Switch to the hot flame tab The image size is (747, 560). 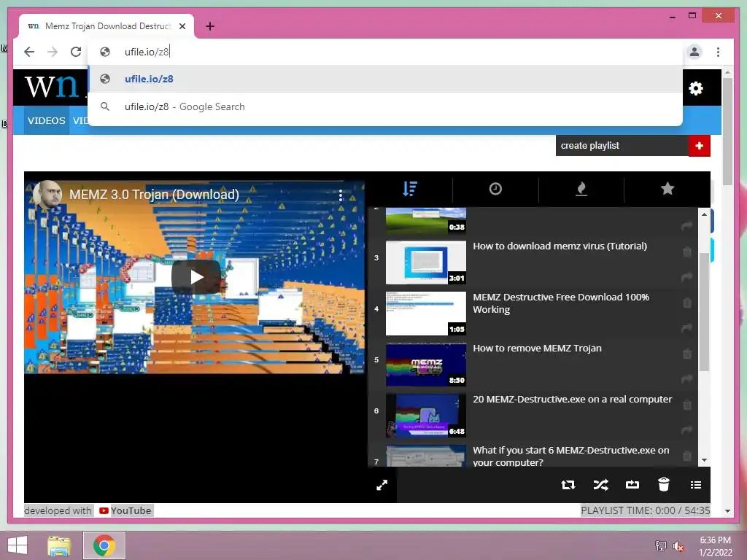tap(581, 189)
